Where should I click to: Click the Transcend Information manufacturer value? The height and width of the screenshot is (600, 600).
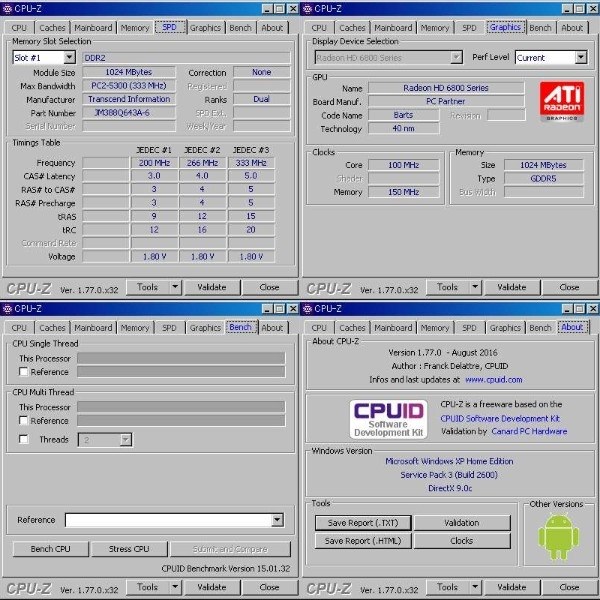click(129, 99)
